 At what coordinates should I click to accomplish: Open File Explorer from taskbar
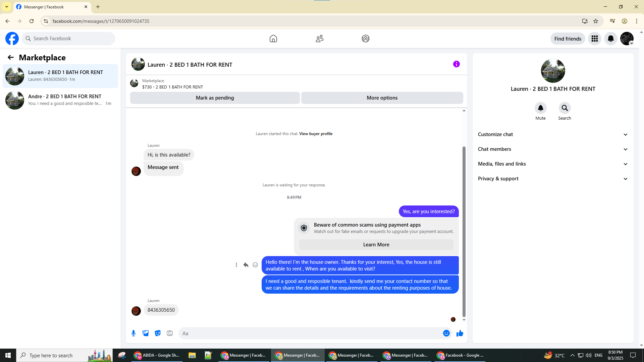192,355
